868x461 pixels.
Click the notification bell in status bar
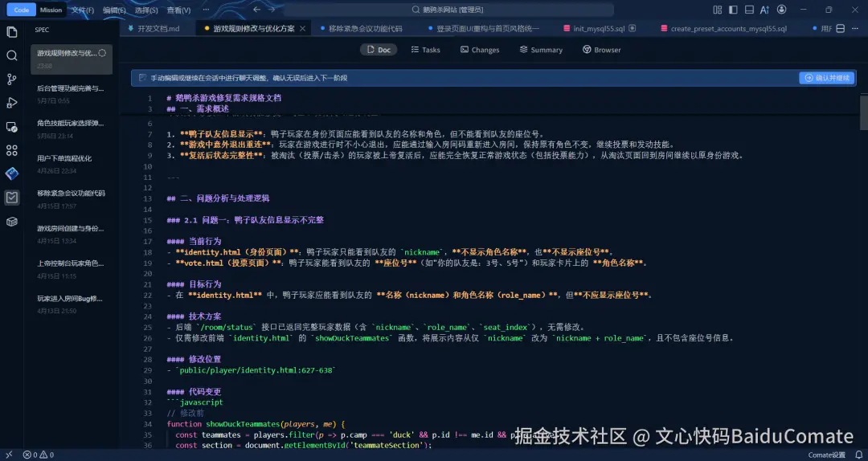click(x=858, y=455)
